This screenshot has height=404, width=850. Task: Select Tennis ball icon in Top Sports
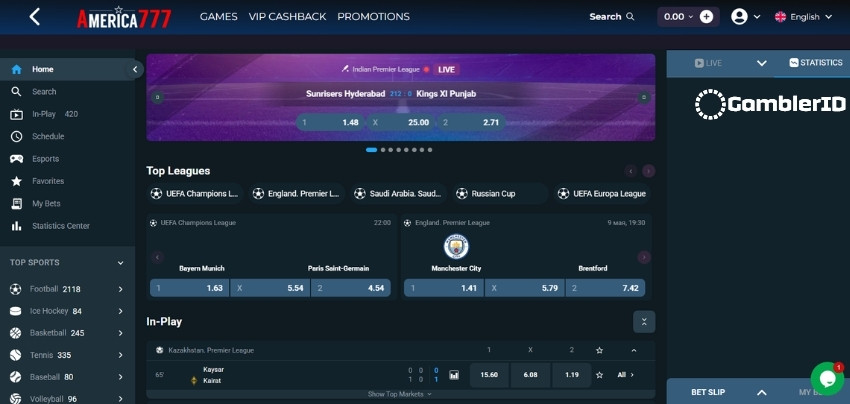(16, 355)
